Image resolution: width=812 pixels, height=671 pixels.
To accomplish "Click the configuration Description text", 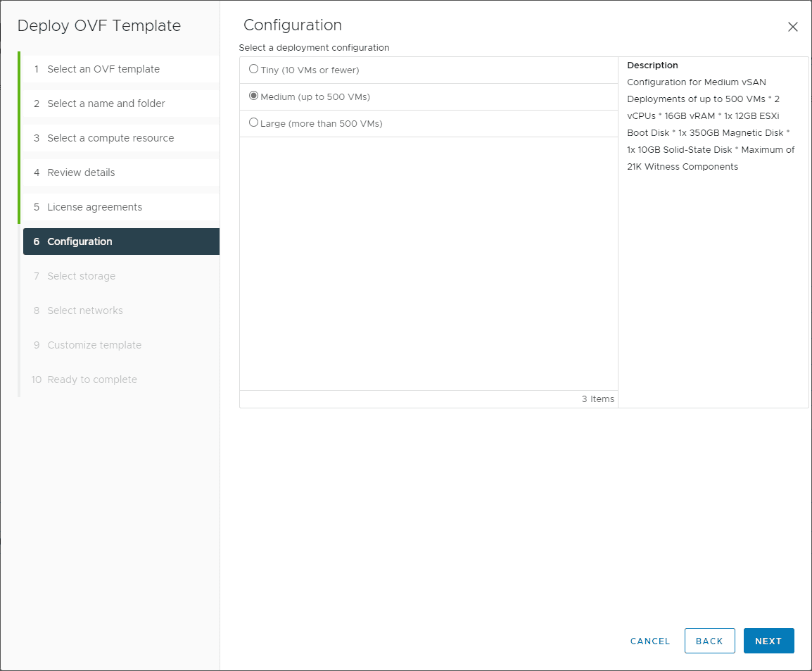I will [711, 125].
